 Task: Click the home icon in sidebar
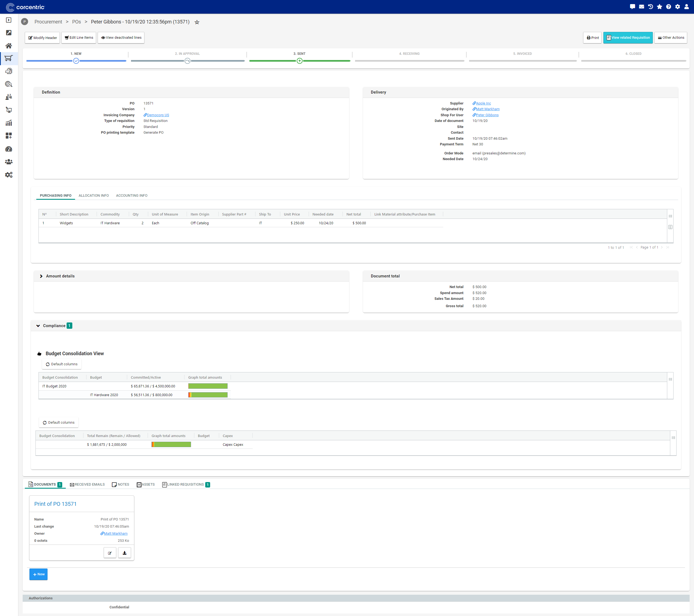[9, 46]
